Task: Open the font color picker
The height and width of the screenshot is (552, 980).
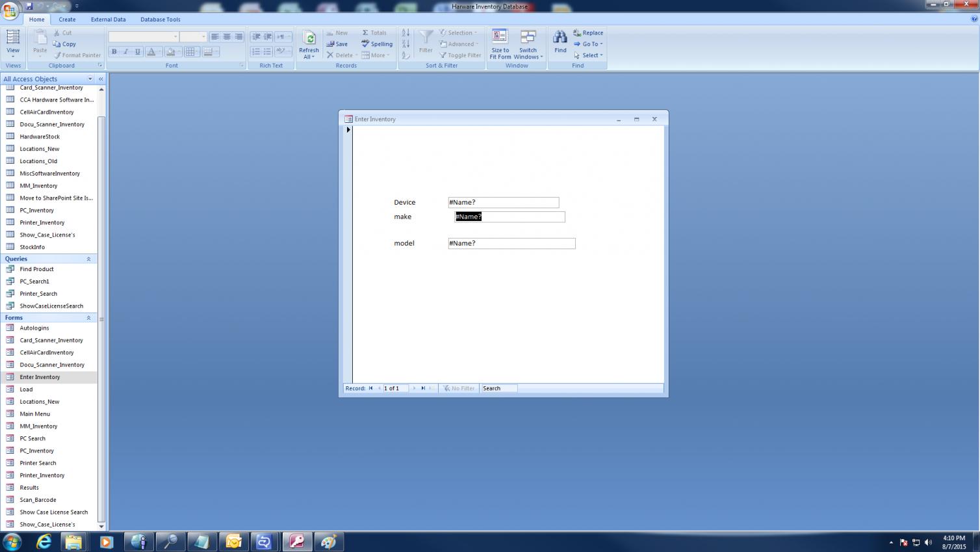Action: (153, 52)
